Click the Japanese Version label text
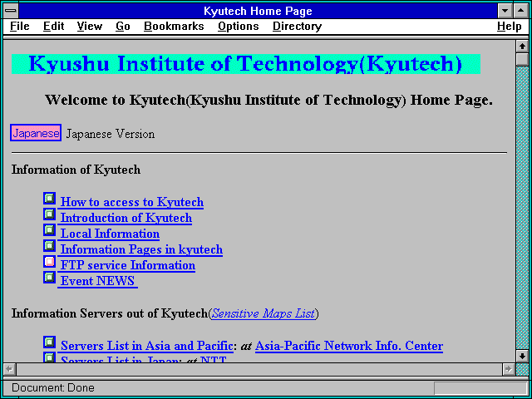532x399 pixels. [111, 134]
